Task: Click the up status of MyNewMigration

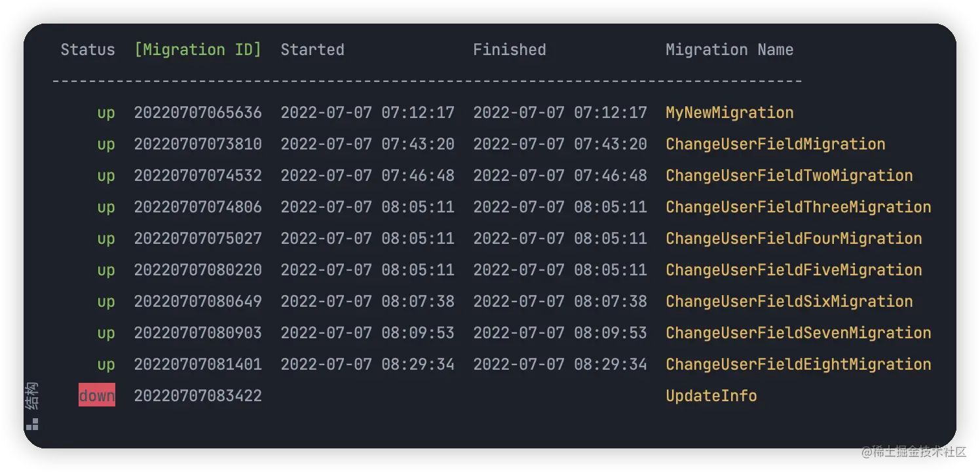Action: (x=106, y=113)
